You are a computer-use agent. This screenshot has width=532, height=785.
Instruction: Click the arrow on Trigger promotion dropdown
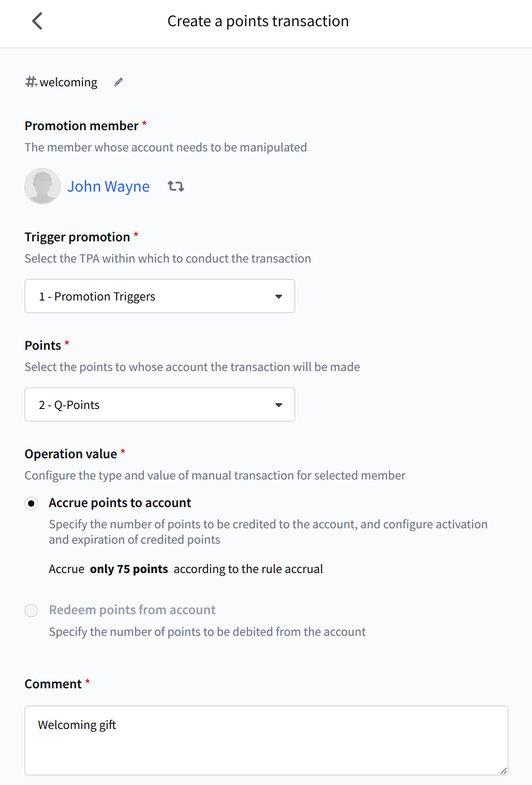279,296
